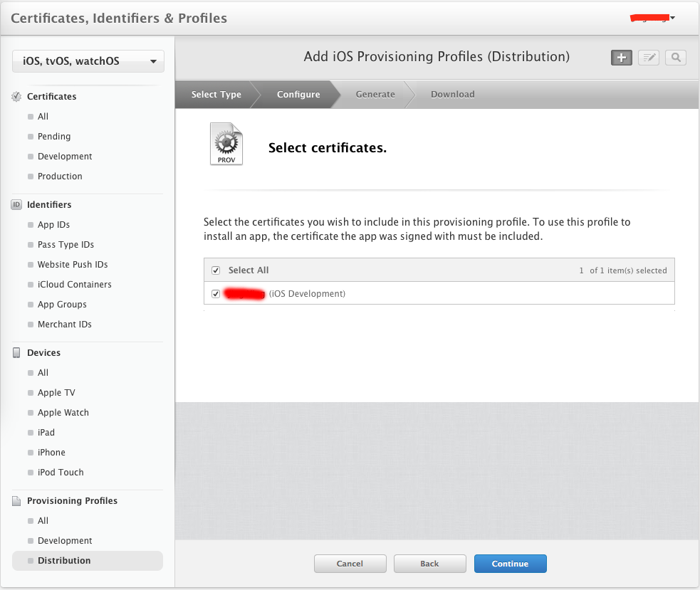Cancel the profile creation

coord(350,563)
